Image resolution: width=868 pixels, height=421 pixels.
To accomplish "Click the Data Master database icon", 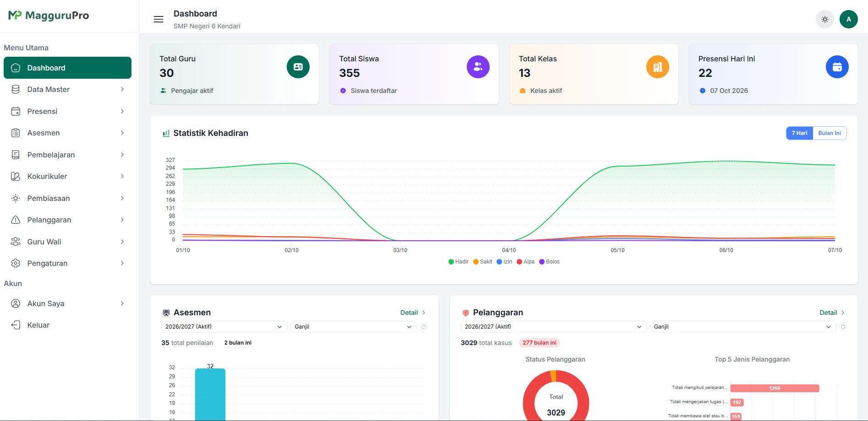I will (x=16, y=89).
